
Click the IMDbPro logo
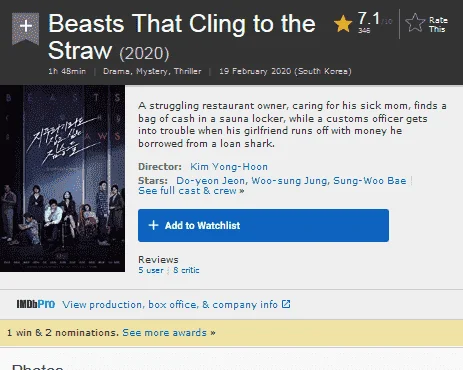(36, 304)
